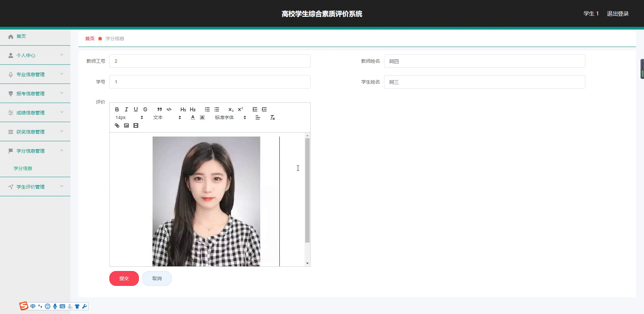The height and width of the screenshot is (314, 644).
Task: Click the Sogou input method logo
Action: point(24,306)
